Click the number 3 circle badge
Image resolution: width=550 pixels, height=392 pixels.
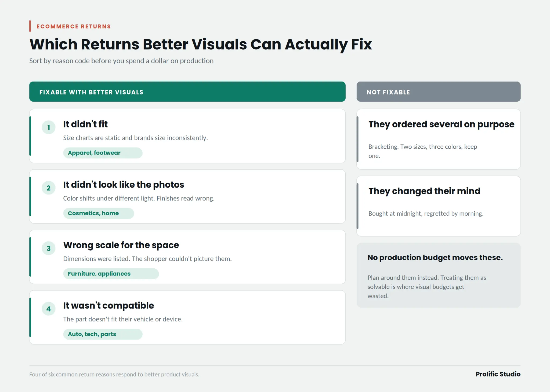point(49,248)
